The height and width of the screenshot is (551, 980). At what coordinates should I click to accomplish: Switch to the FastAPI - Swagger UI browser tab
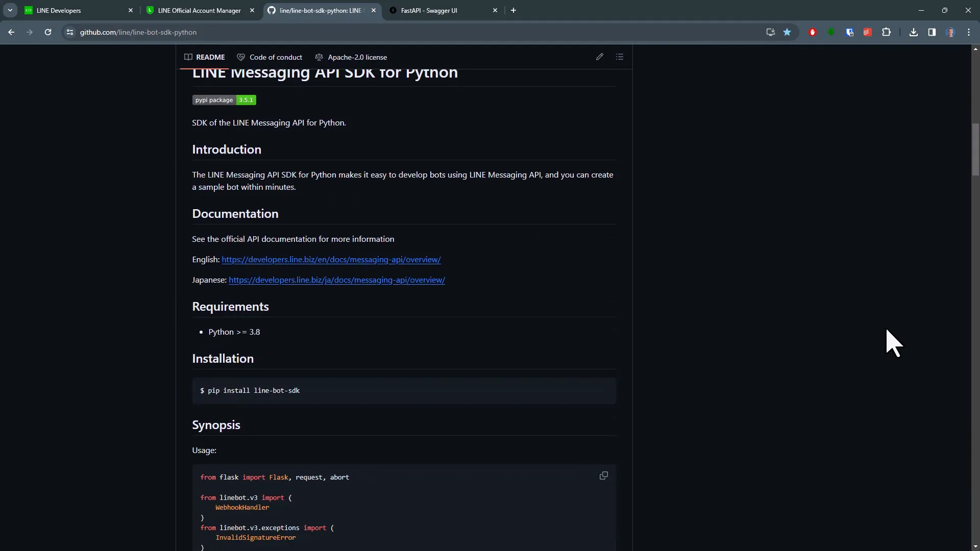pos(429,10)
